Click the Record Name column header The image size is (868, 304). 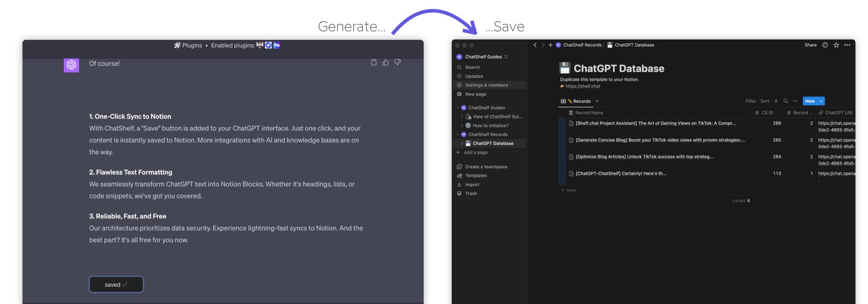(589, 113)
